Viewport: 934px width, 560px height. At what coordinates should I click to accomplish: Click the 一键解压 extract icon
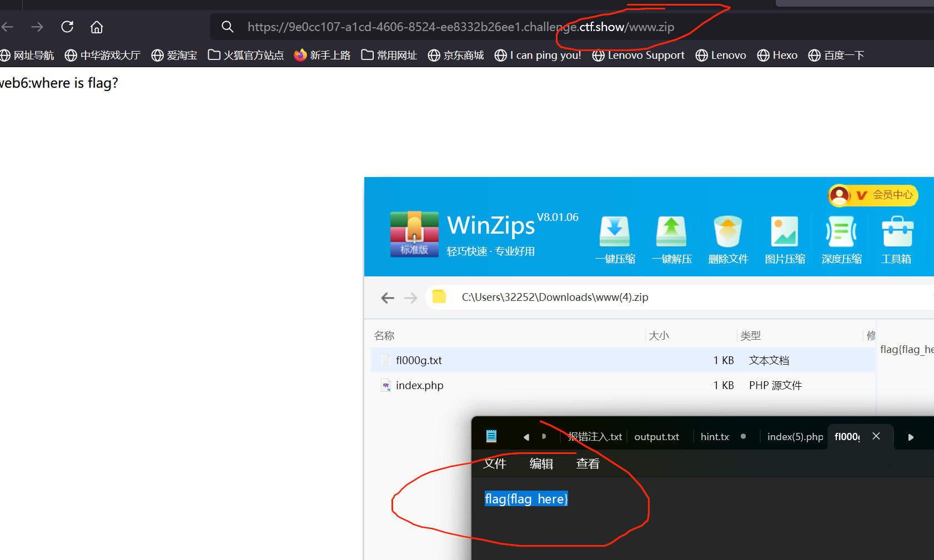point(671,232)
